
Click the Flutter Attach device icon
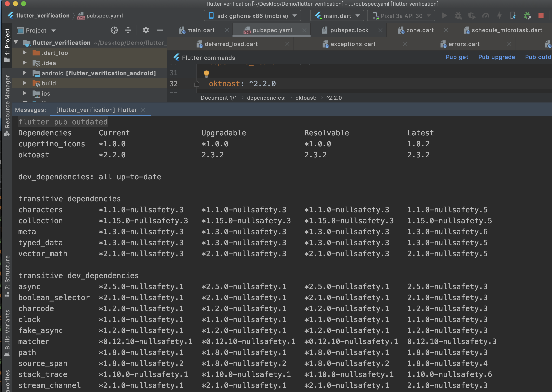(x=513, y=16)
